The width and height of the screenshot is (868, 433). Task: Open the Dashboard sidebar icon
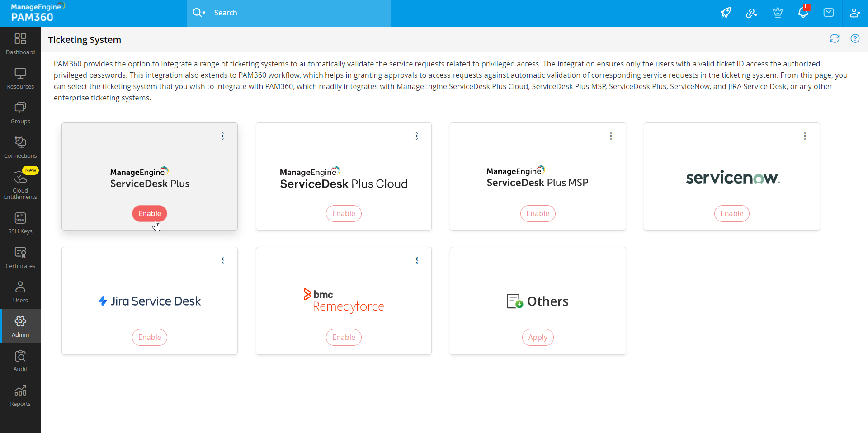pyautogui.click(x=20, y=44)
